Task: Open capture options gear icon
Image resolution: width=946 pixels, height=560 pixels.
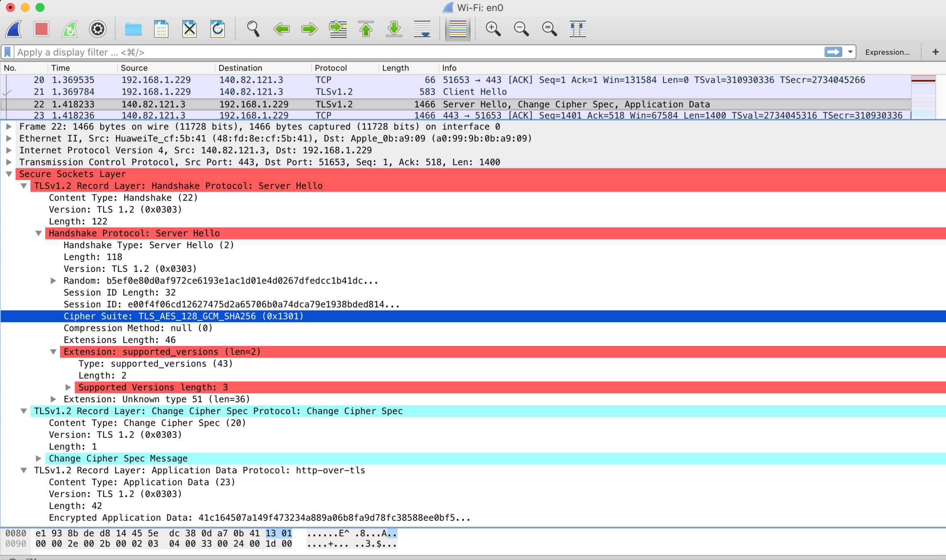Action: click(98, 29)
